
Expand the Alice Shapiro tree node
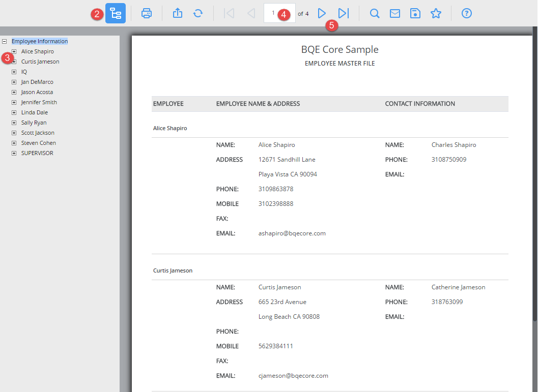coord(14,51)
